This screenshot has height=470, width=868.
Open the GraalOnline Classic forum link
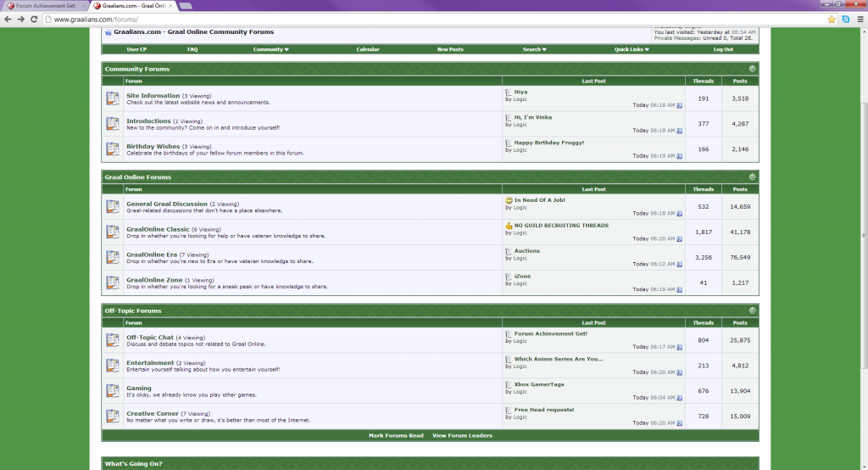coord(158,229)
